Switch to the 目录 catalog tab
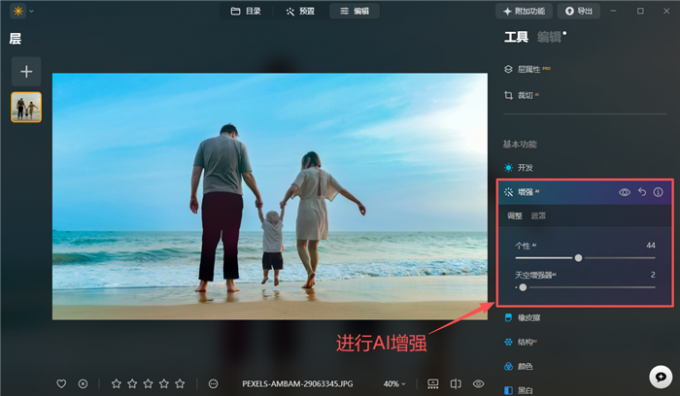This screenshot has width=680, height=396. coord(246,11)
